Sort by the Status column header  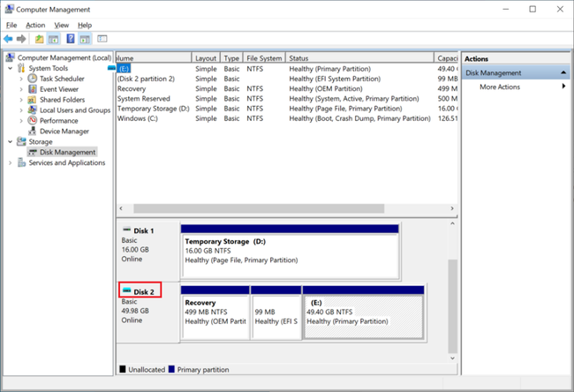(x=359, y=58)
